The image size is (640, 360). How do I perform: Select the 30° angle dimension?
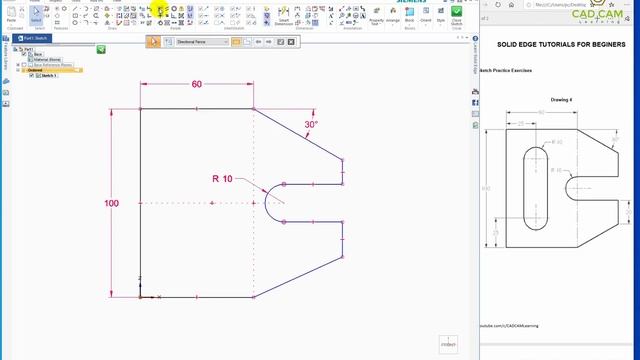(311, 124)
